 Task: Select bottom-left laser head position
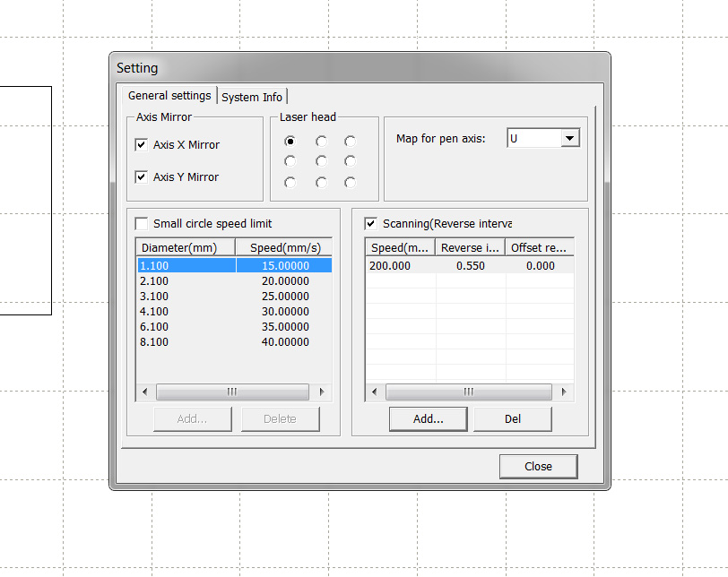(290, 182)
